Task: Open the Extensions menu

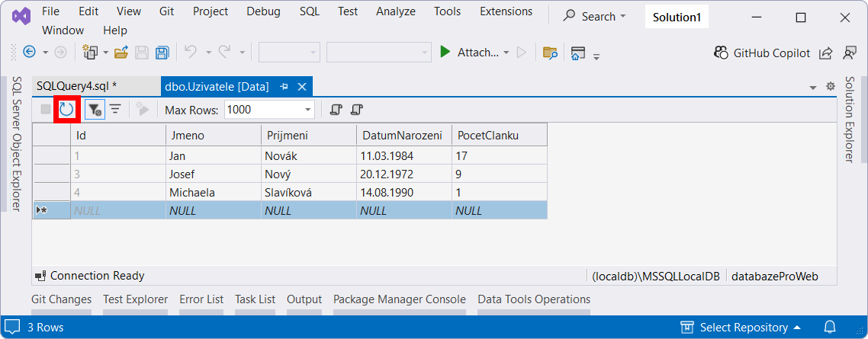Action: point(506,11)
